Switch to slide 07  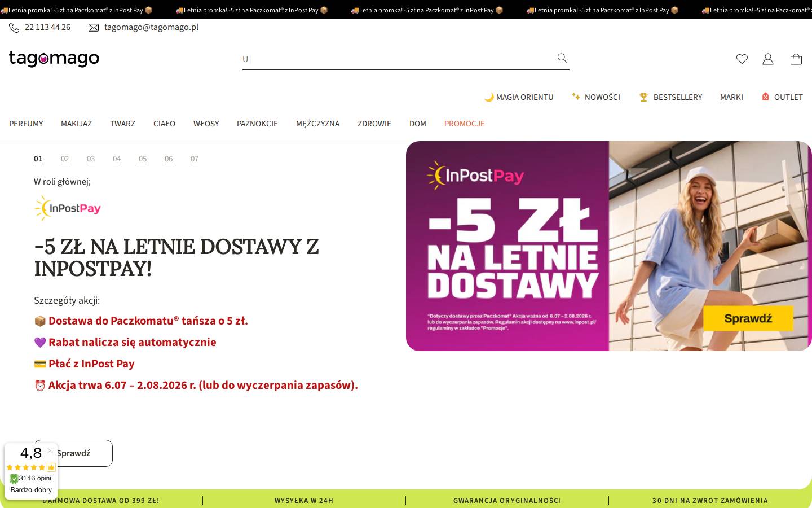tap(195, 159)
